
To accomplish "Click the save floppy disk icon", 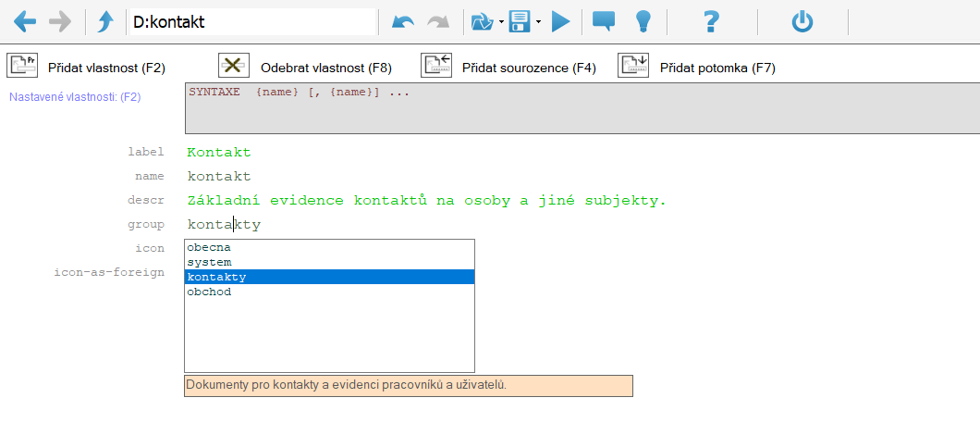I will pyautogui.click(x=521, y=21).
